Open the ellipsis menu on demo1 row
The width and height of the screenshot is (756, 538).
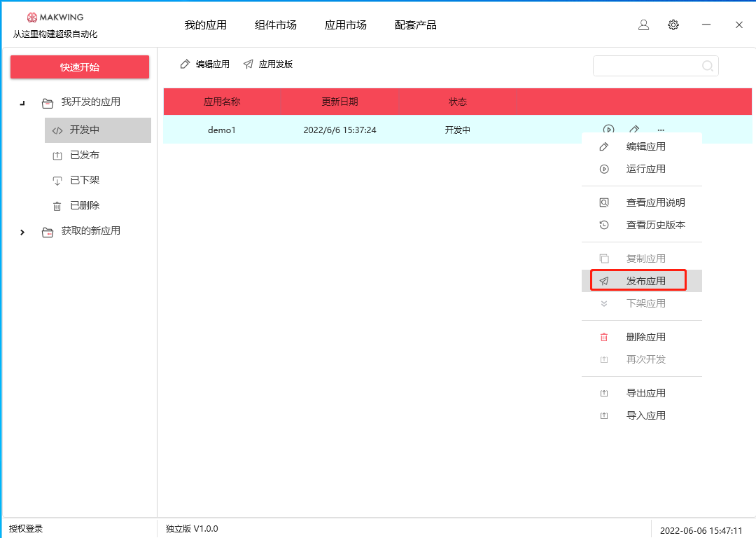659,129
